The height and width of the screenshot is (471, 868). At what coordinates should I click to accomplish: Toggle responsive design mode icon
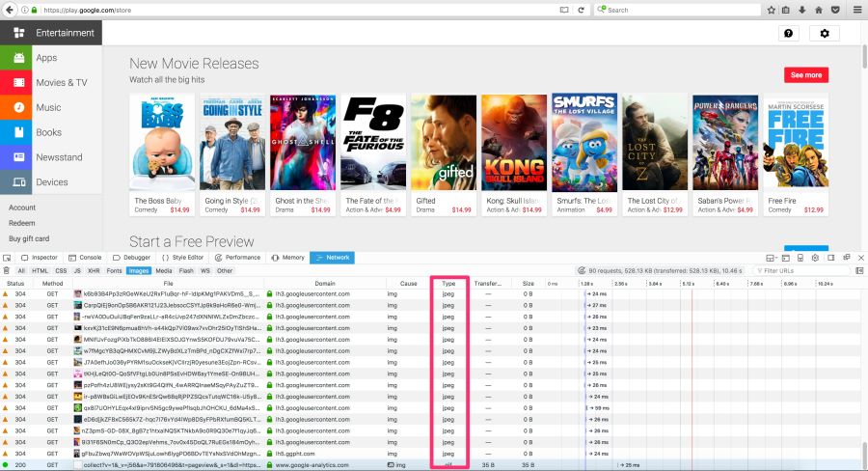[x=800, y=258]
